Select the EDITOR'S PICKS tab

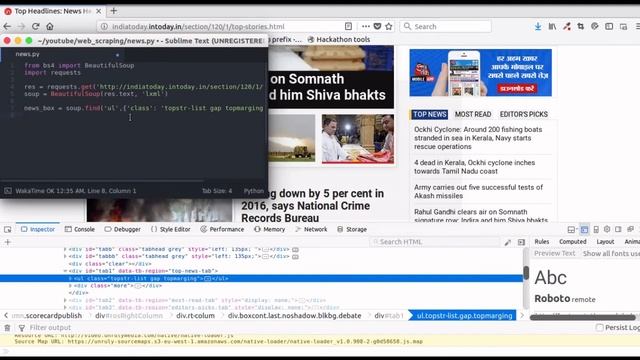[x=524, y=115]
